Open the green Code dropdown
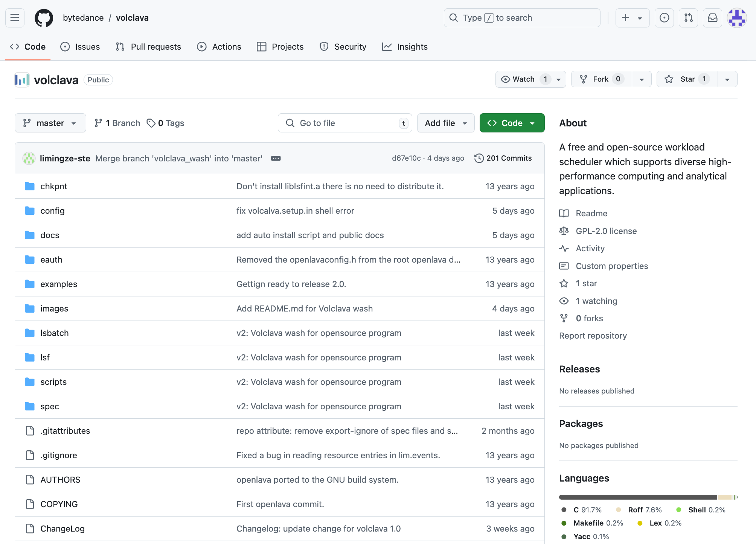Viewport: 756px width, 544px height. pyautogui.click(x=512, y=123)
